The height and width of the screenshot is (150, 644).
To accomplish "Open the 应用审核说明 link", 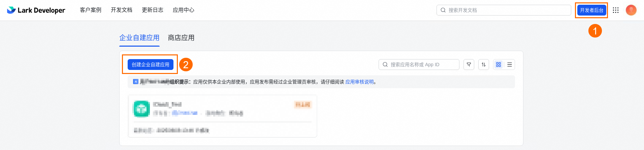I will coord(359,82).
